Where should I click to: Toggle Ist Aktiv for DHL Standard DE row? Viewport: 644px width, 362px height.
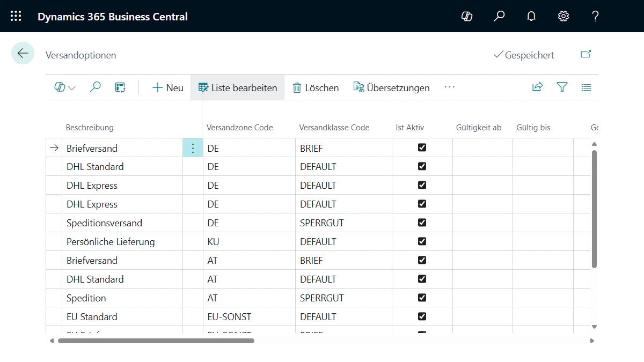click(x=422, y=166)
